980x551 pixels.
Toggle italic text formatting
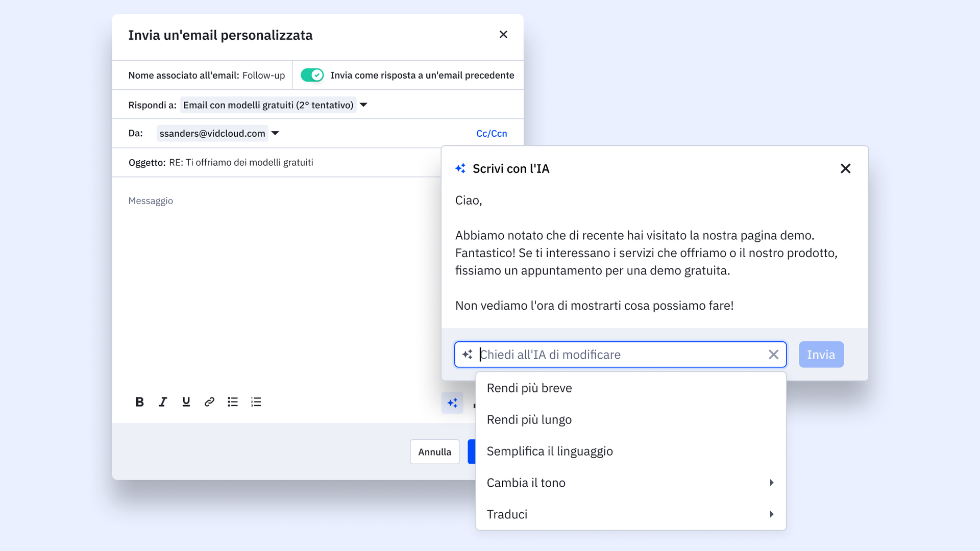[x=163, y=402]
